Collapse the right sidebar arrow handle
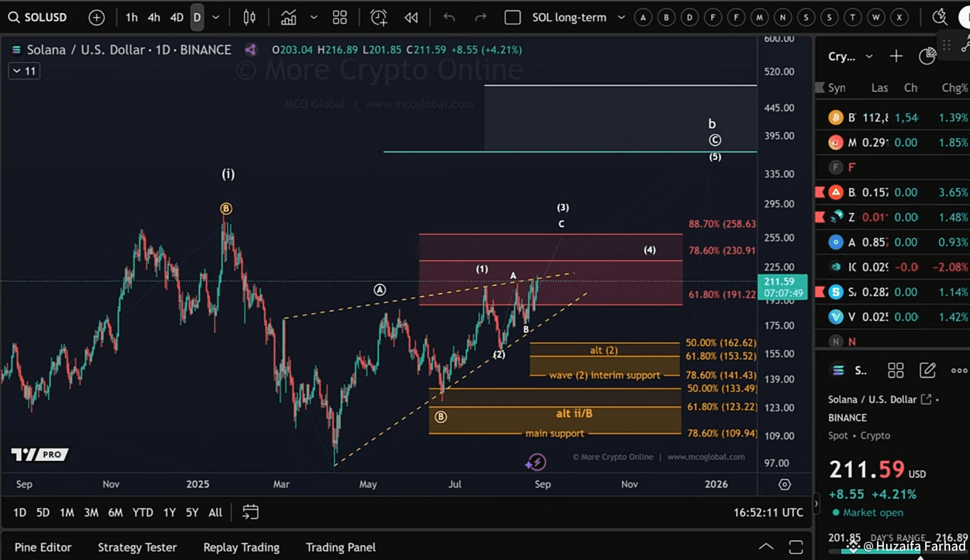This screenshot has width=970, height=560. tap(816, 503)
